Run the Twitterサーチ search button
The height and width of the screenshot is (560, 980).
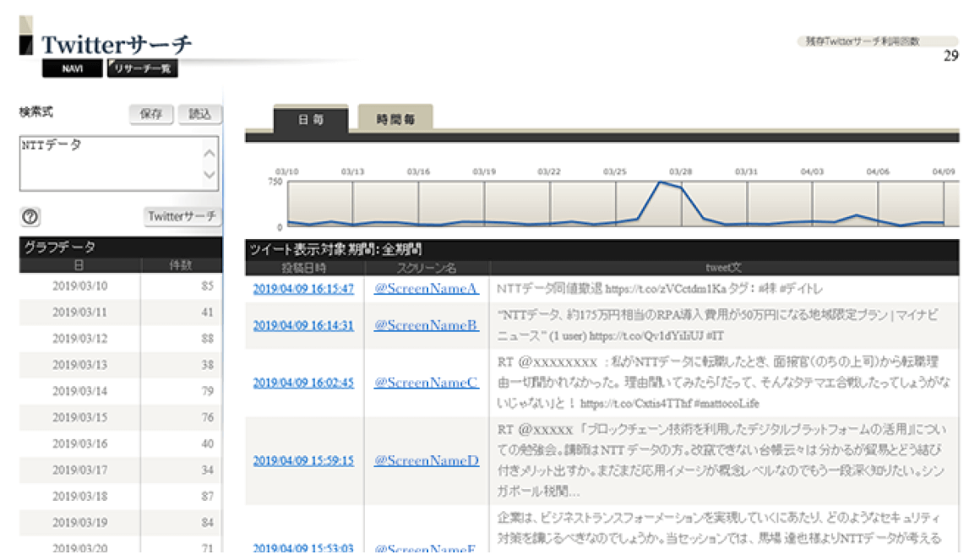click(182, 216)
